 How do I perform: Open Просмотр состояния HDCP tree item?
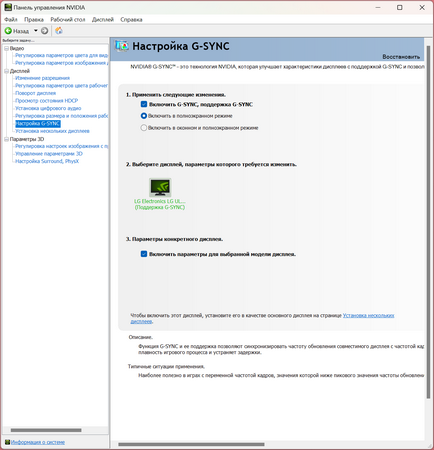coord(46,101)
